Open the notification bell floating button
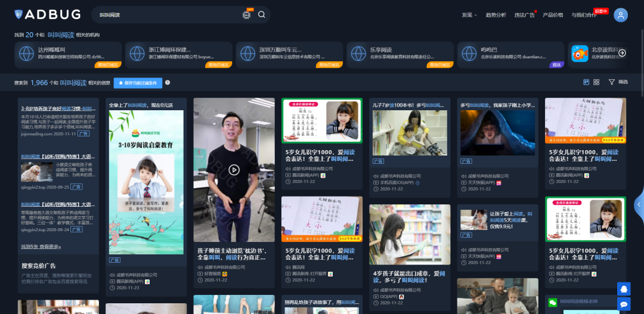This screenshot has width=644, height=314. point(624,289)
